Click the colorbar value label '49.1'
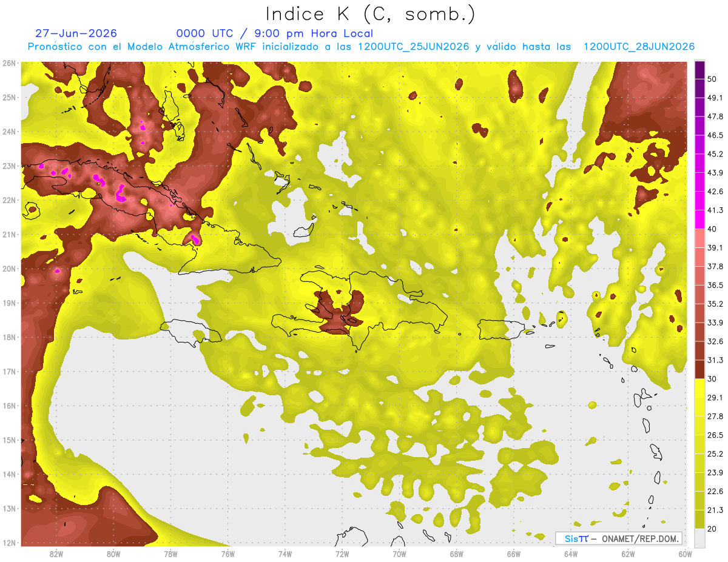The width and height of the screenshot is (728, 562). (x=715, y=98)
